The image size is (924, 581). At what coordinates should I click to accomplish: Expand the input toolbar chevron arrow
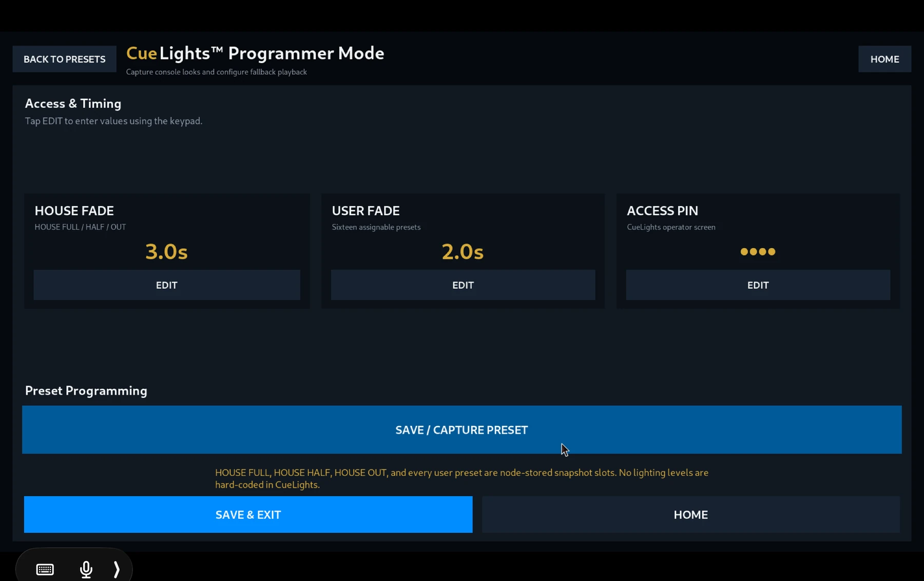117,569
